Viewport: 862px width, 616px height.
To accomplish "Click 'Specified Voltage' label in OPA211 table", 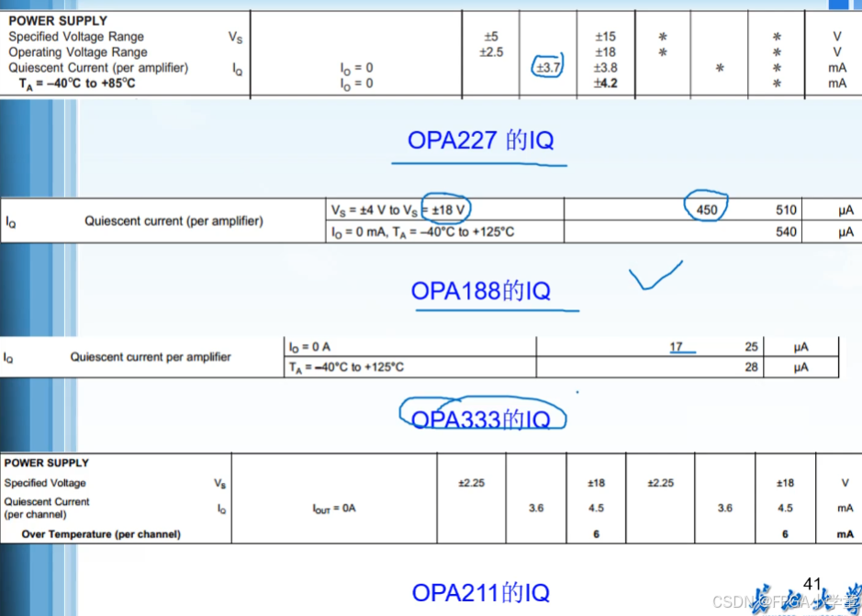I will point(45,483).
